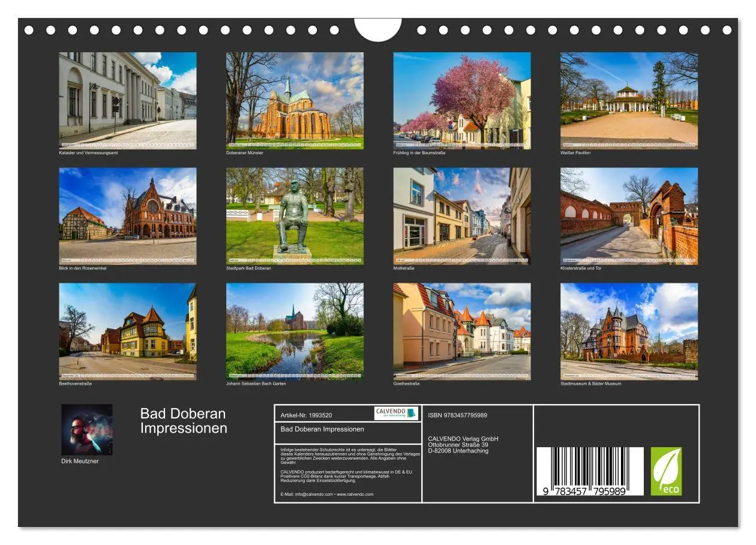Click the Mollistraße street photo

462,215
